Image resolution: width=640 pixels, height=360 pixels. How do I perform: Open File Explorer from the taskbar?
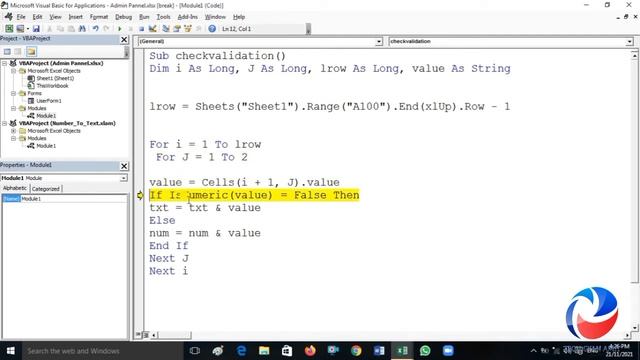[264, 351]
